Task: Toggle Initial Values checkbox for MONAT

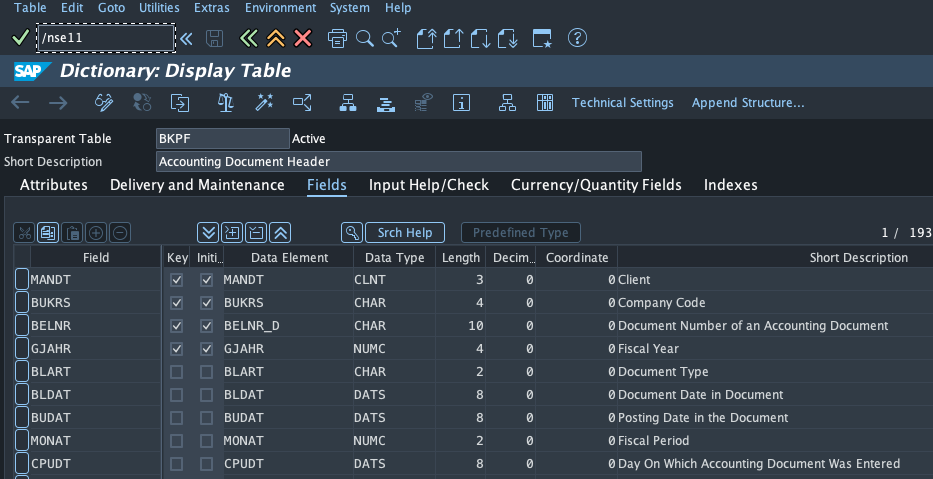Action: click(x=206, y=441)
